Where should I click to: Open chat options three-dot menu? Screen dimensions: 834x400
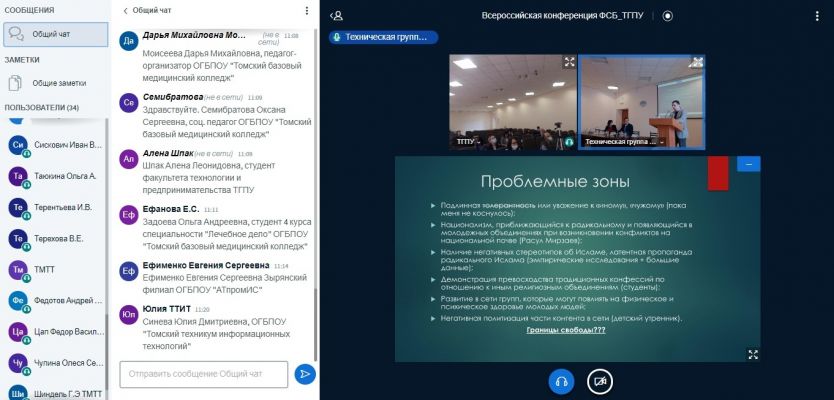(307, 10)
